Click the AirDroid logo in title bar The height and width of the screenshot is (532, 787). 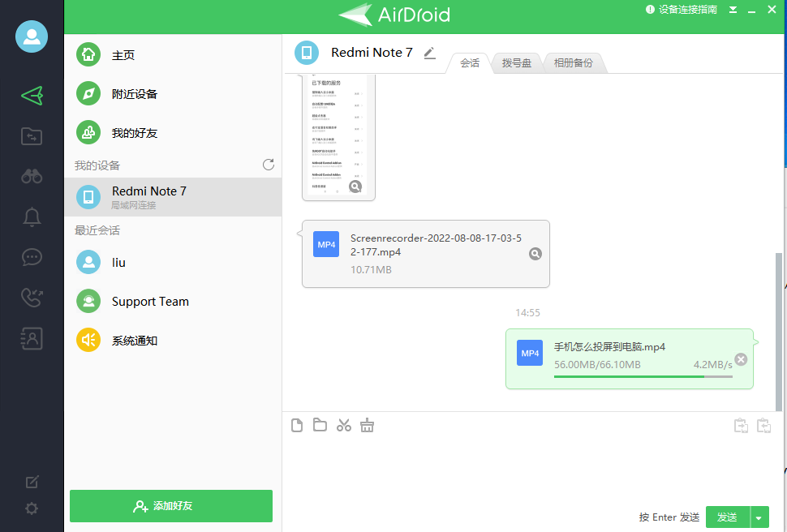coord(394,15)
